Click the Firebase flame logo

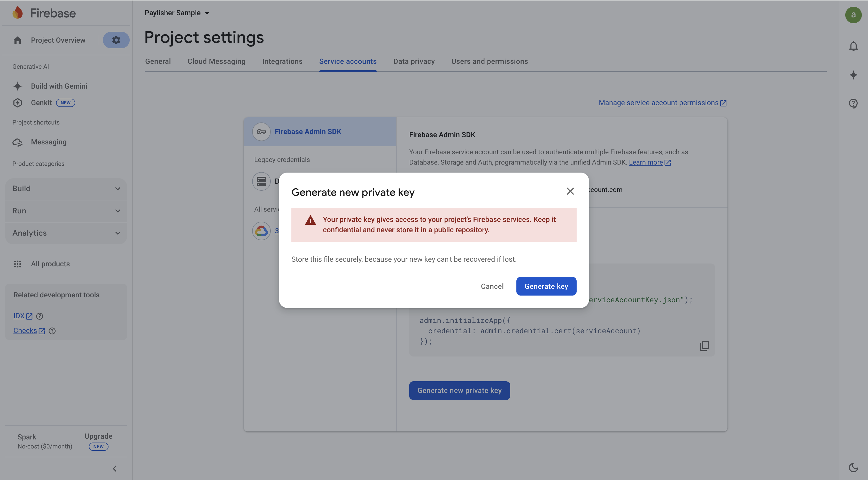pyautogui.click(x=18, y=13)
